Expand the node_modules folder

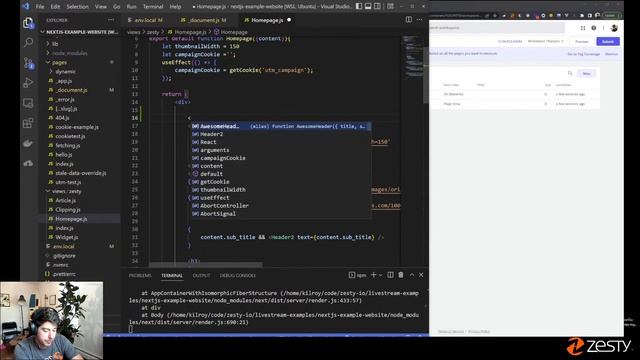click(80, 53)
